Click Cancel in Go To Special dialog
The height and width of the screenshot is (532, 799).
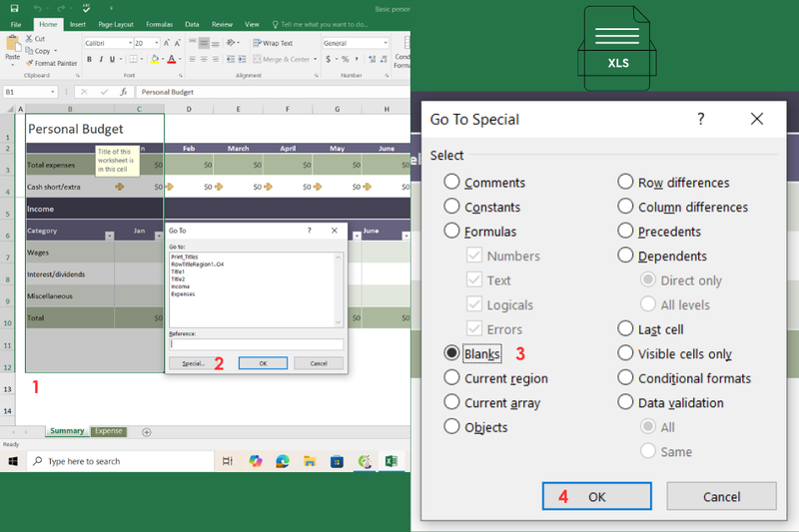(721, 496)
